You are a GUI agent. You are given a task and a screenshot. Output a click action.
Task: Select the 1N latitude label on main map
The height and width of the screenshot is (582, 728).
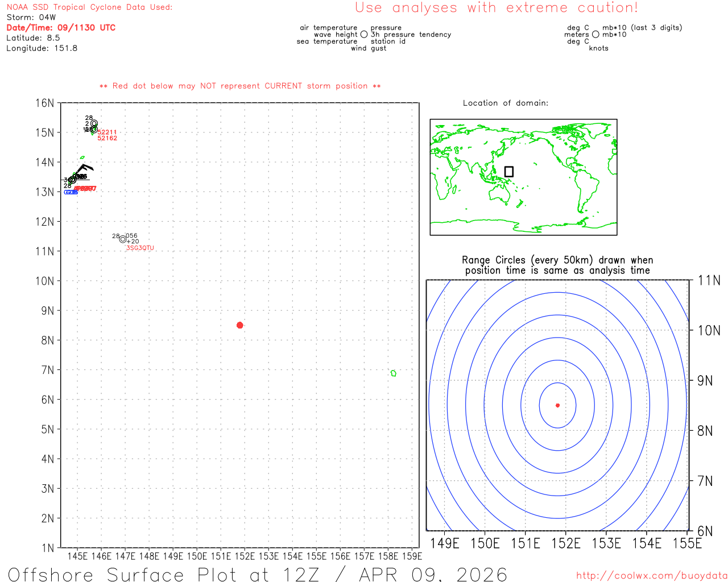tap(48, 548)
